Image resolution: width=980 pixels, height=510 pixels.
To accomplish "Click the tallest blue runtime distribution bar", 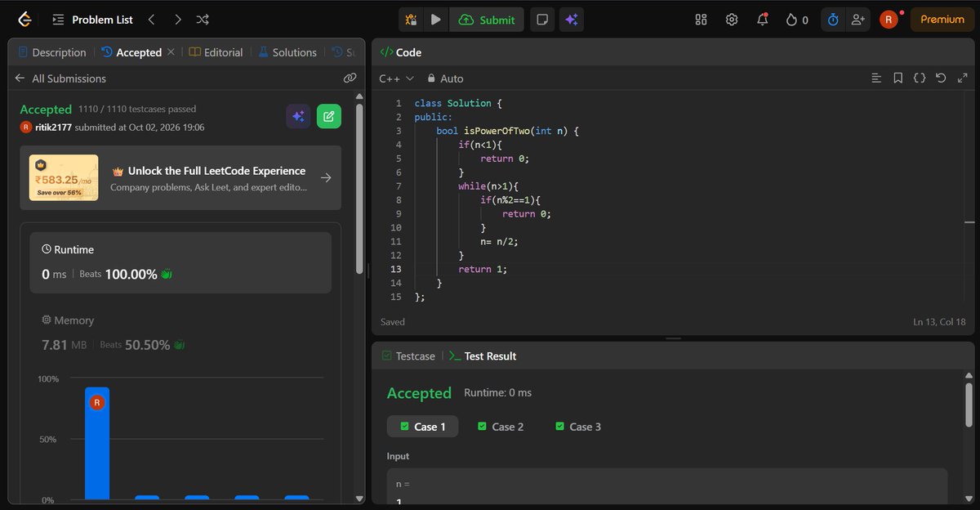I will 97,443.
